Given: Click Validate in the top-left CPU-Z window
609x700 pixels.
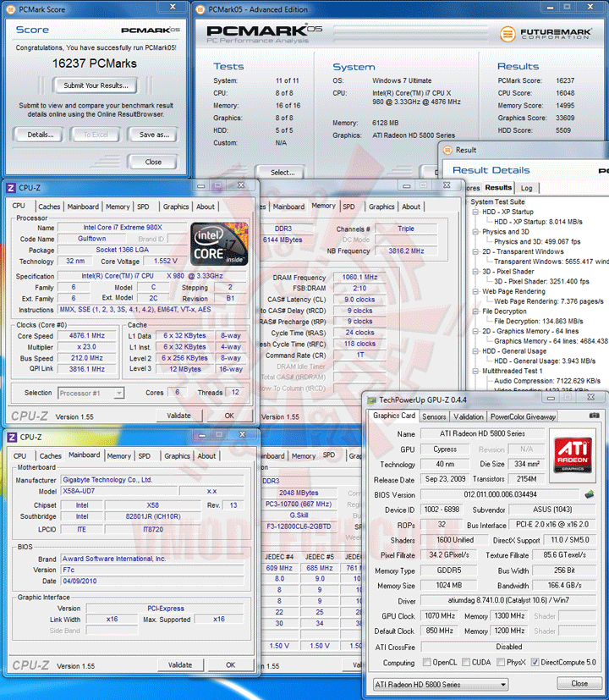Looking at the screenshot, I should click(178, 416).
